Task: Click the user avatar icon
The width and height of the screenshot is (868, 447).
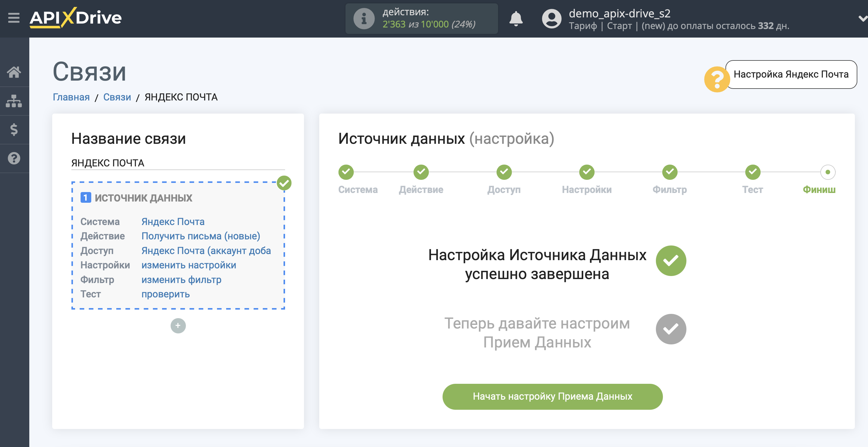Action: click(x=551, y=19)
